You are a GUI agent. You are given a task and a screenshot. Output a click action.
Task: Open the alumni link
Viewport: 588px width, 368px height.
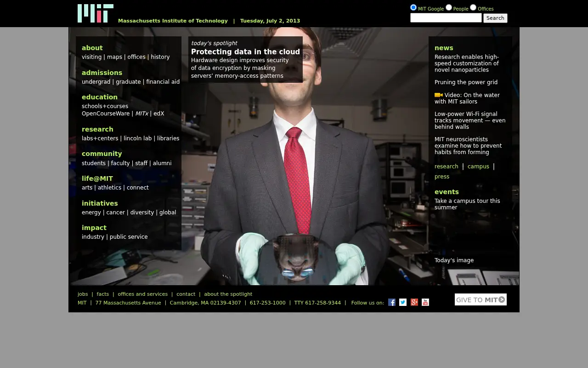tap(162, 163)
